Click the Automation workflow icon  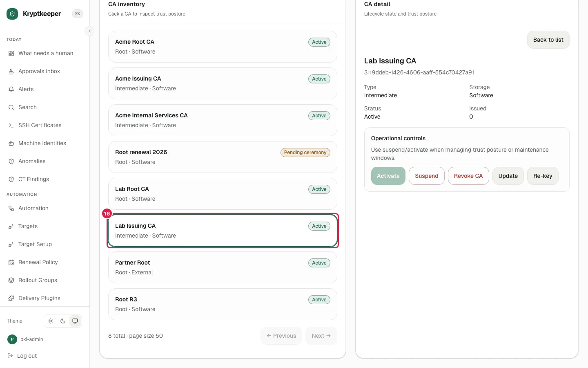(11, 209)
